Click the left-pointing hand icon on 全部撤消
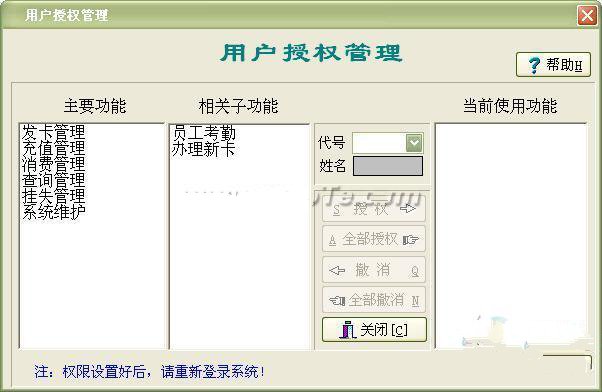 click(x=337, y=300)
